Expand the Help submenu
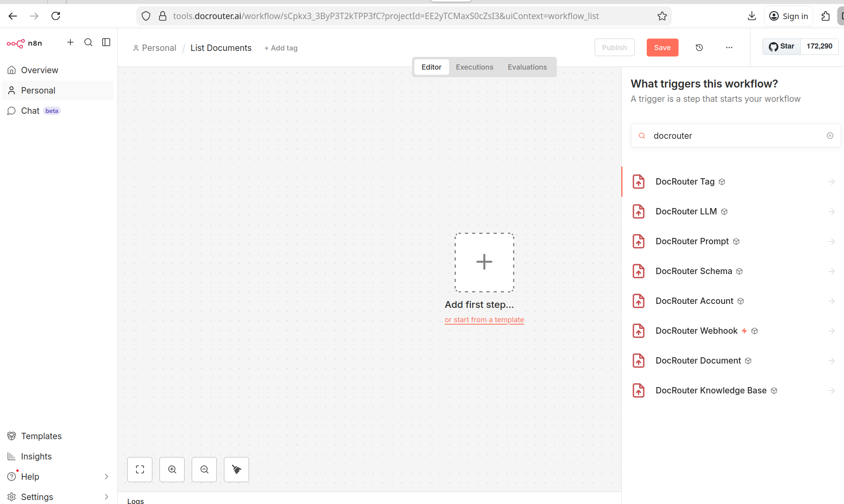The width and height of the screenshot is (844, 504). click(x=106, y=477)
